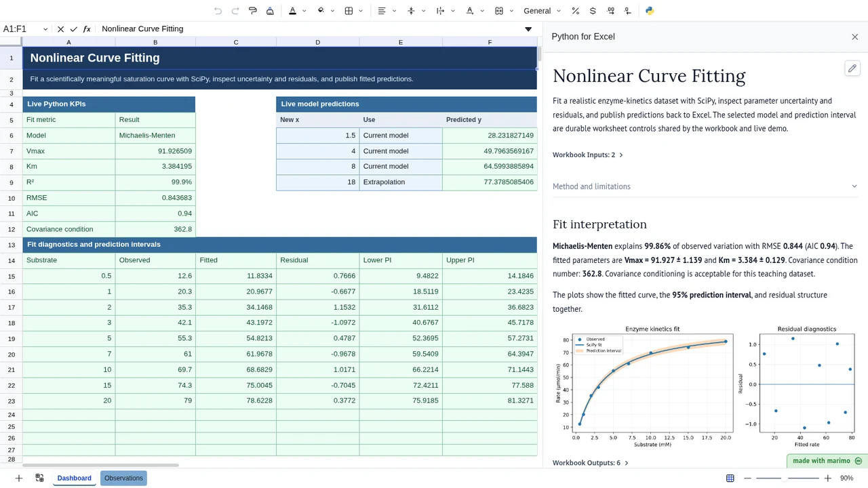Cancel formula edit with the X icon

click(x=60, y=29)
